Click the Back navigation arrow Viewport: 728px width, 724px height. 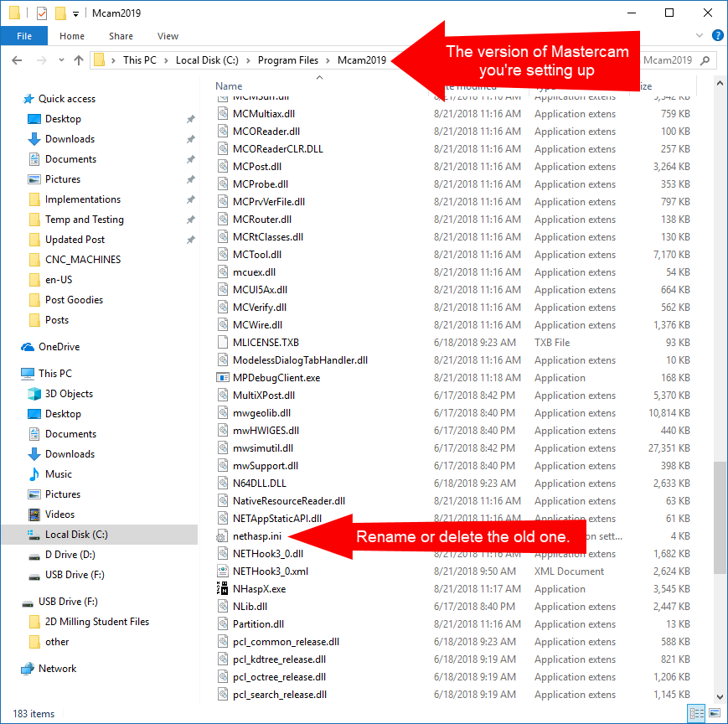point(18,60)
